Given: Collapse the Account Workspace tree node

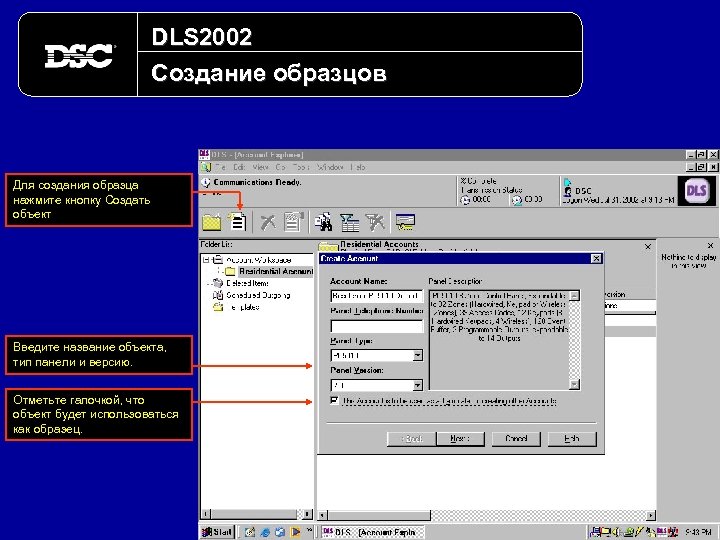Looking at the screenshot, I should (x=206, y=259).
